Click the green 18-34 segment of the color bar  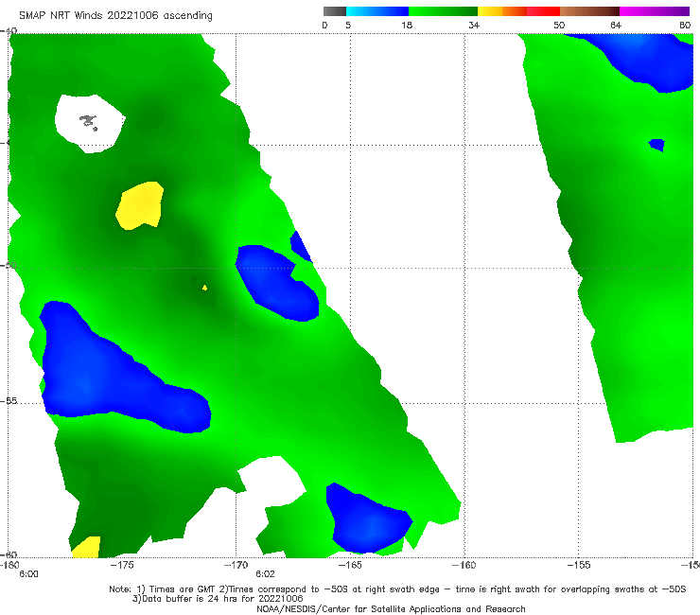tap(443, 11)
